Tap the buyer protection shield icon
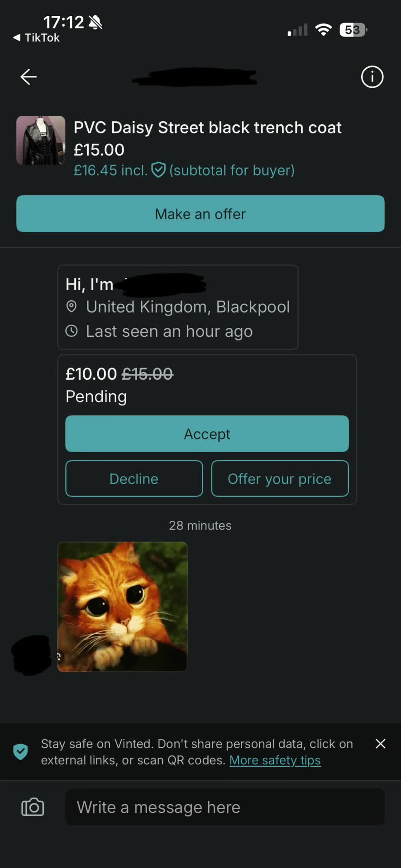The width and height of the screenshot is (401, 868). tap(158, 170)
